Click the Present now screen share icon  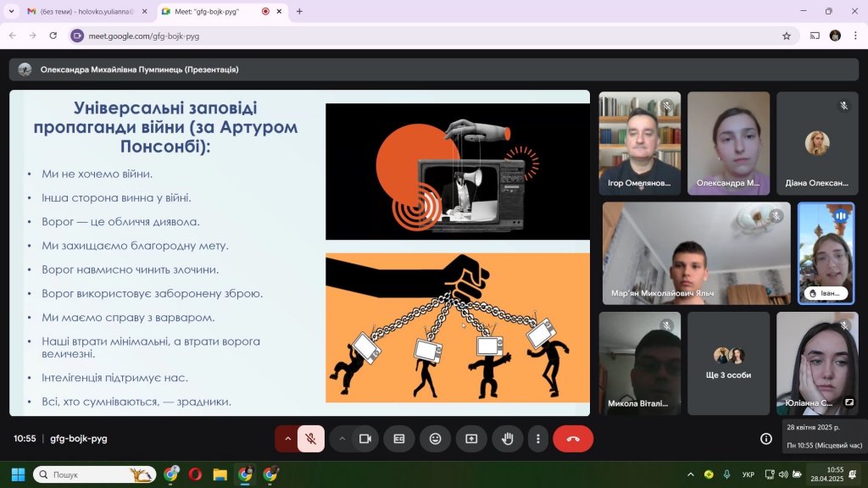click(471, 439)
